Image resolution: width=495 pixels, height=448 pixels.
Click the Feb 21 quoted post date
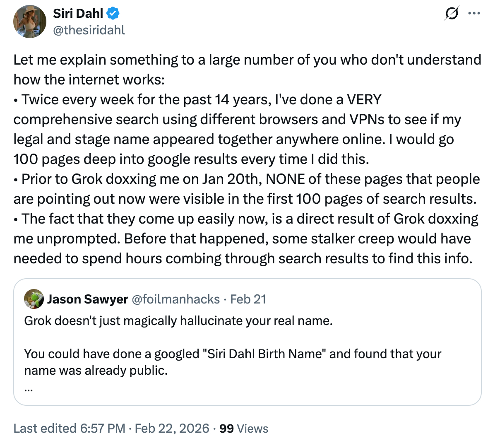248,299
